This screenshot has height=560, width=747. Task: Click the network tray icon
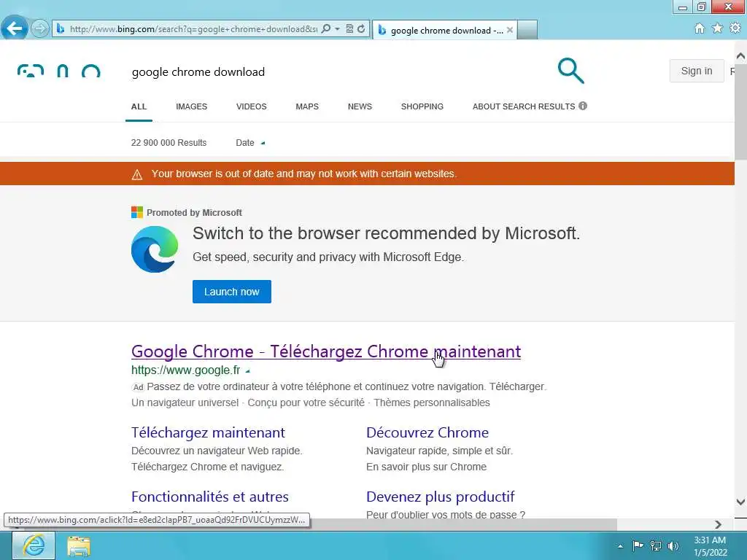(656, 545)
